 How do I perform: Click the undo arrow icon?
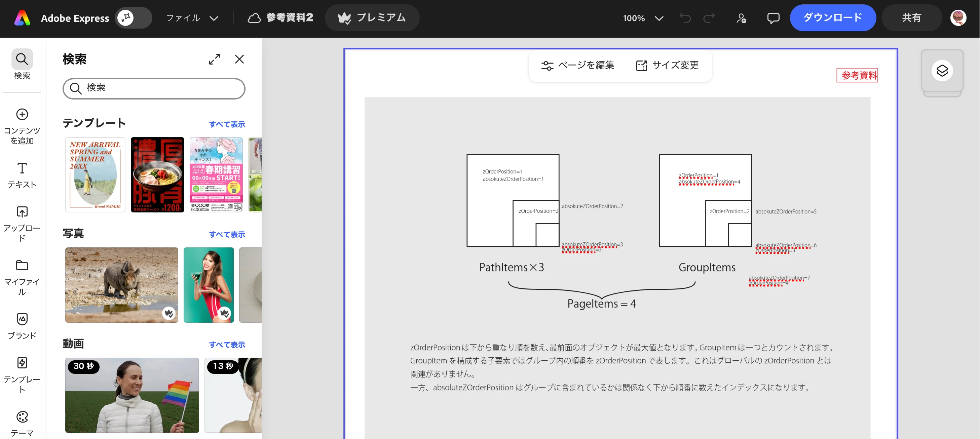pyautogui.click(x=685, y=18)
